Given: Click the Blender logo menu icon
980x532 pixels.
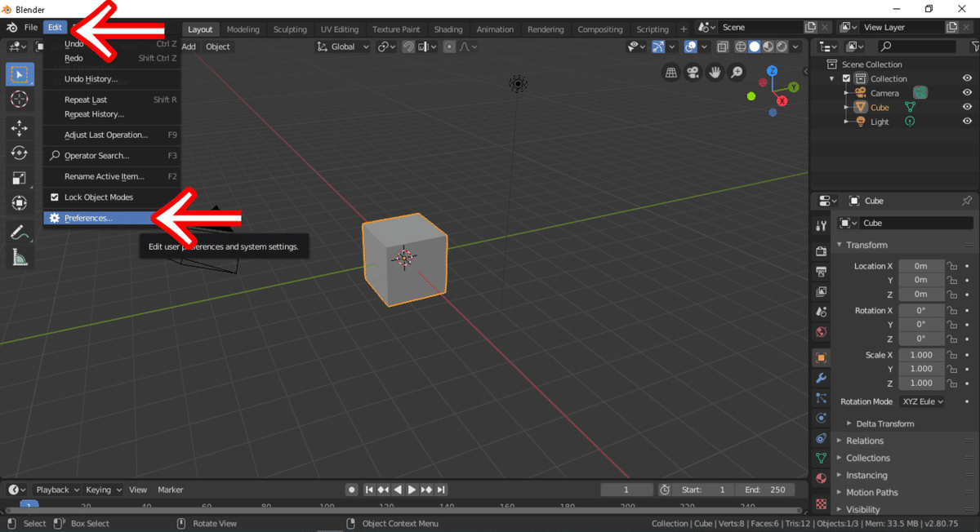Looking at the screenshot, I should [11, 28].
